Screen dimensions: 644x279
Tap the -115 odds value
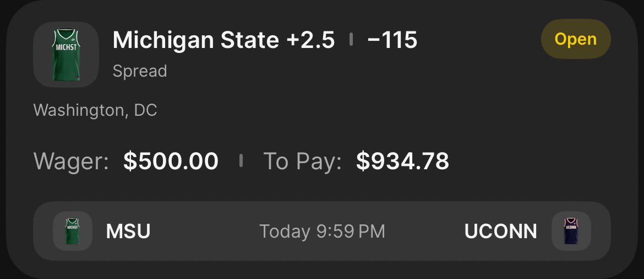[392, 40]
